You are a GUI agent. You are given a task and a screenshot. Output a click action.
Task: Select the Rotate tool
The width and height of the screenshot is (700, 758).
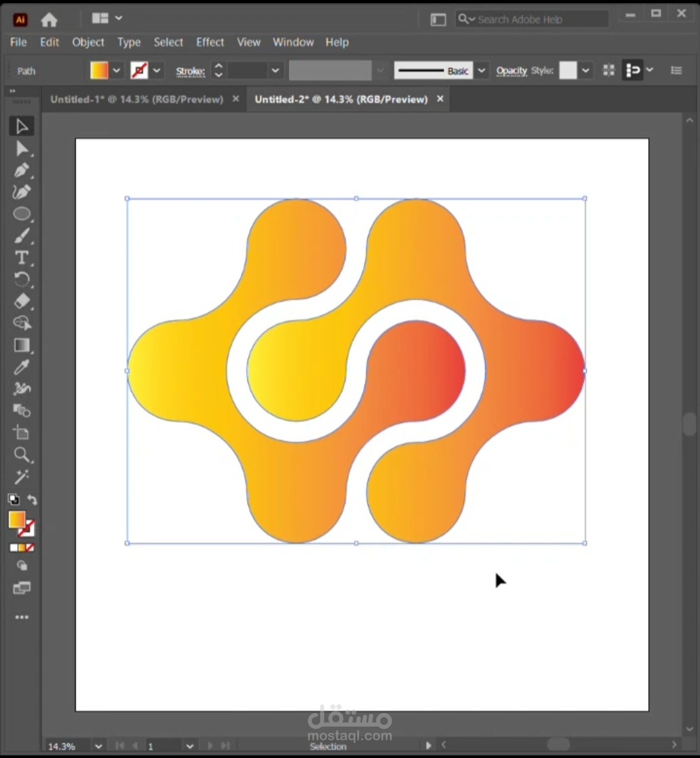coord(21,279)
